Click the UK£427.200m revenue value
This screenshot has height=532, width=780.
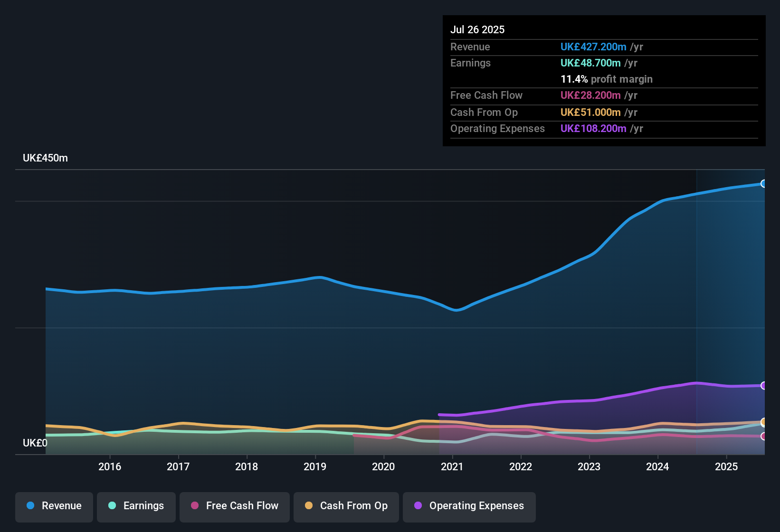[x=592, y=47]
